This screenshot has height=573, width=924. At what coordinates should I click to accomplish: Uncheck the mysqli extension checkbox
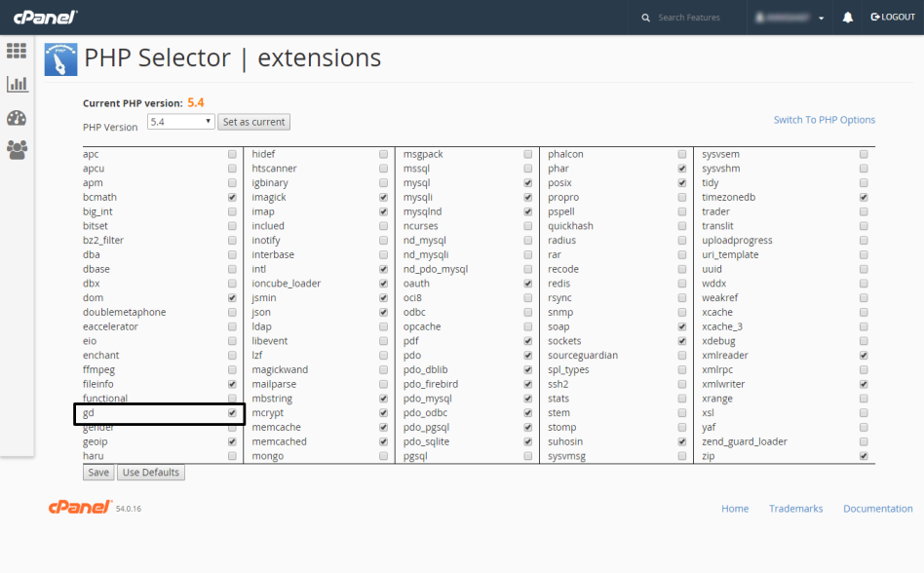528,197
